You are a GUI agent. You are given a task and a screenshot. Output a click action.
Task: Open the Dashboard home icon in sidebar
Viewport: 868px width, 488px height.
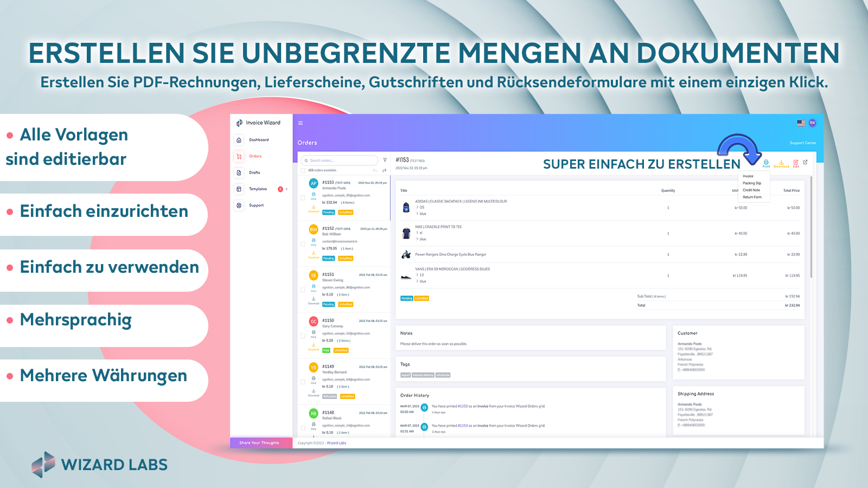[x=239, y=140]
